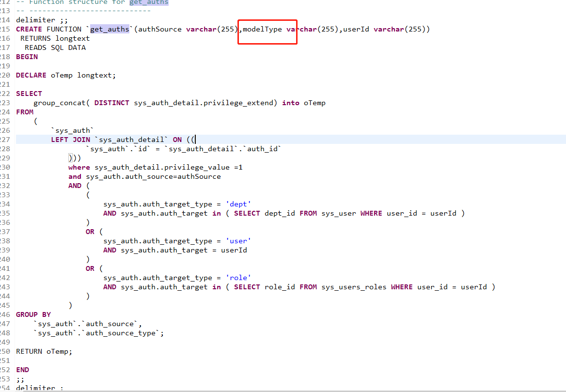Click the FUNCTION keyword after CREATE
This screenshot has width=566, height=392.
point(64,29)
